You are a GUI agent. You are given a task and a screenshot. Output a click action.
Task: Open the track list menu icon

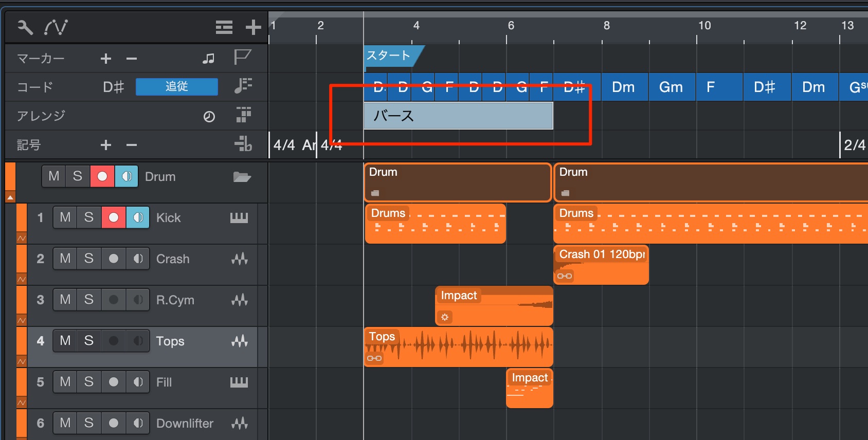(x=224, y=27)
